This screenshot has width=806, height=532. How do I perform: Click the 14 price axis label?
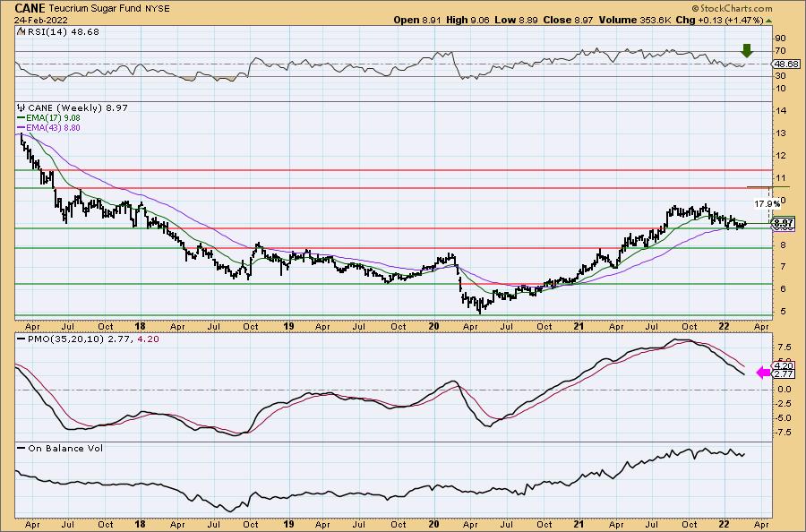(781, 110)
